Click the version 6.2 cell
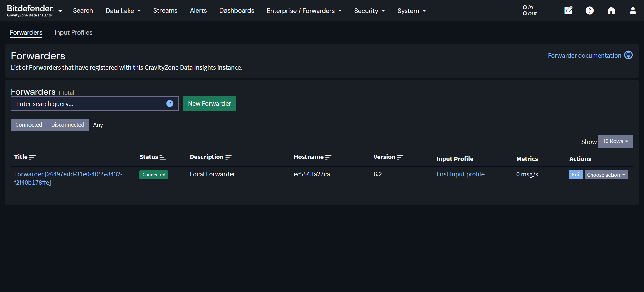Image resolution: width=644 pixels, height=292 pixels. pos(378,174)
